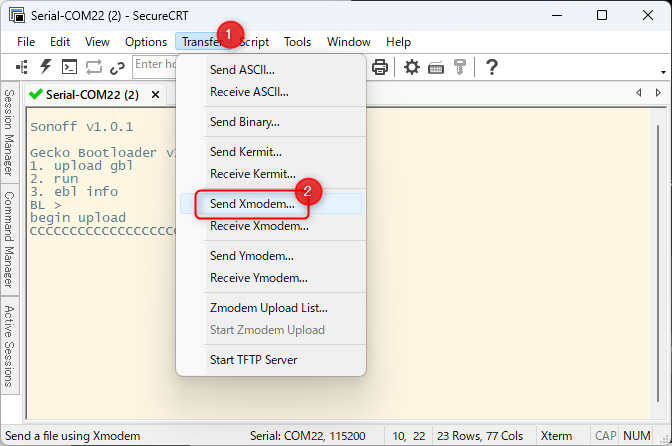Viewport: 672px width, 446px height.
Task: Open the Script menu
Action: 254,42
